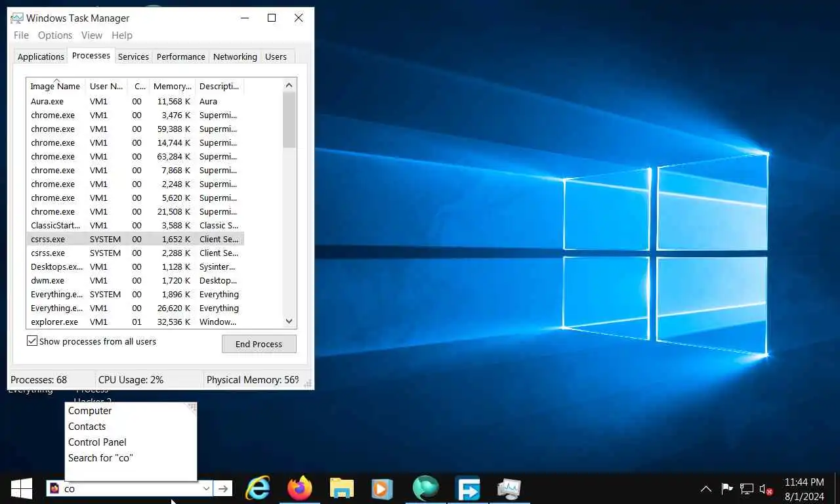Open the media player taskbar icon
This screenshot has width=840, height=504.
[x=383, y=489]
